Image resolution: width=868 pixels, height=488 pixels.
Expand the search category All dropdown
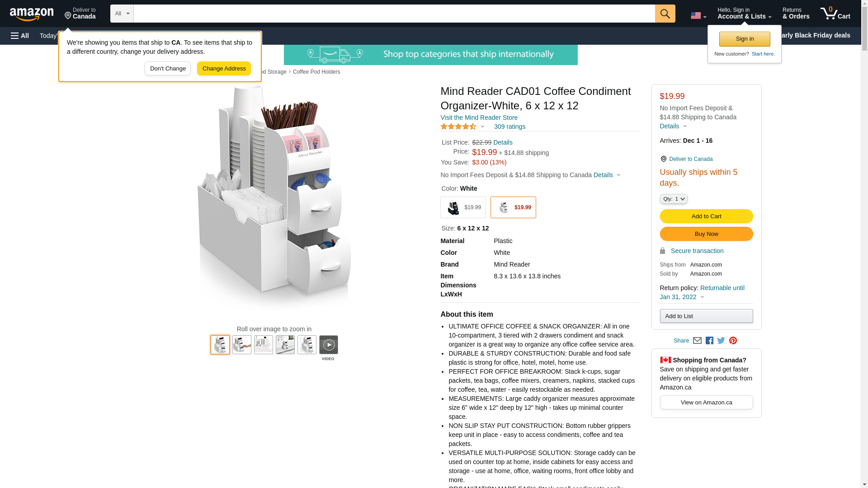[122, 14]
